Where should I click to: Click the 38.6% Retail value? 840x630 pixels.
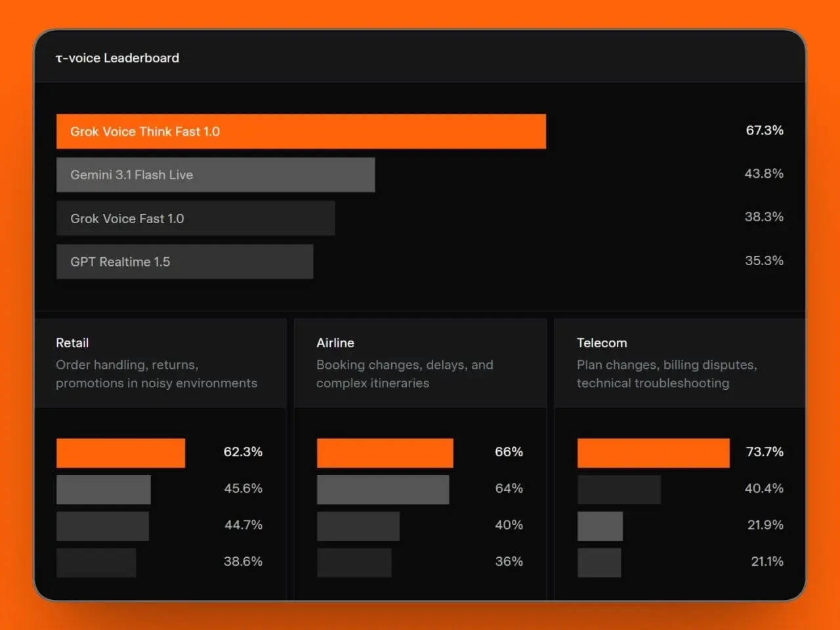243,561
